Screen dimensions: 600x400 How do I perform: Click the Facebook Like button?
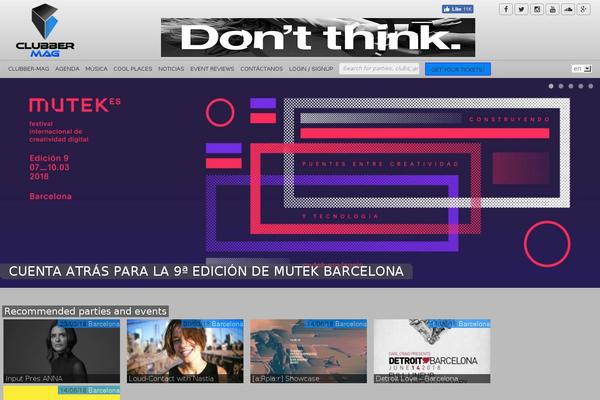coord(458,9)
